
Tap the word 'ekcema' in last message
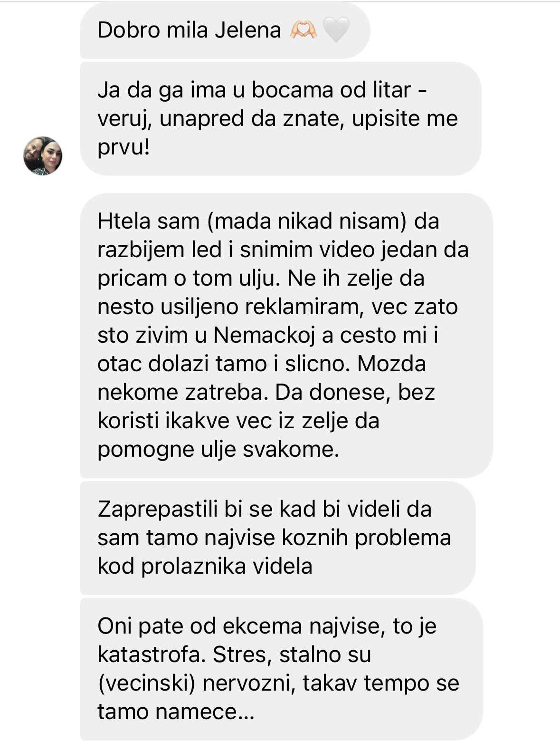tap(262, 626)
